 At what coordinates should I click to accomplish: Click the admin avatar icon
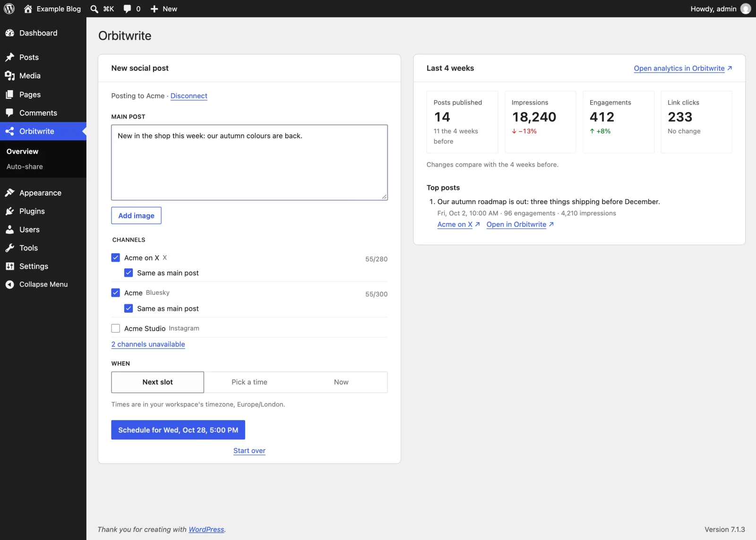coord(746,9)
